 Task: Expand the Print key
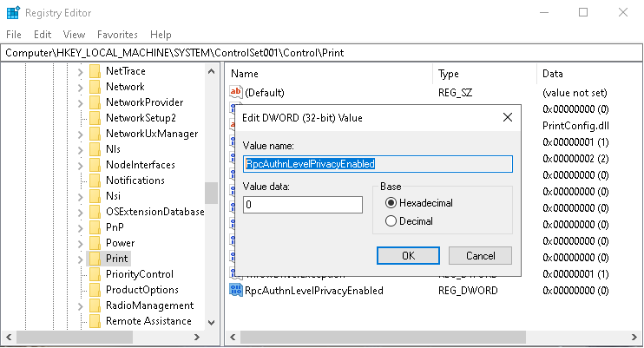tap(80, 259)
